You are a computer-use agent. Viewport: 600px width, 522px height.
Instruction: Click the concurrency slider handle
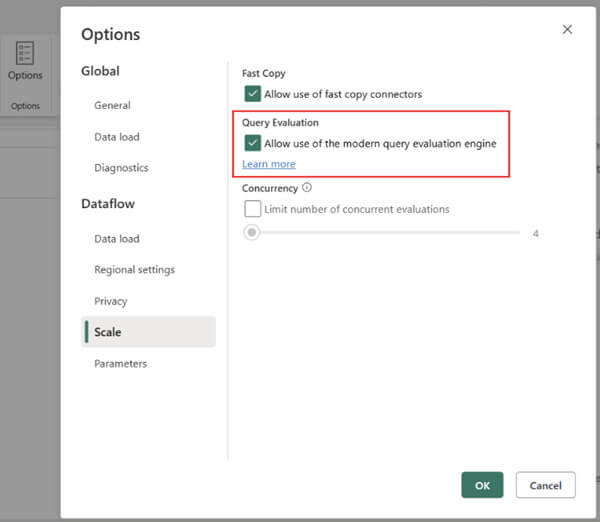click(x=252, y=233)
